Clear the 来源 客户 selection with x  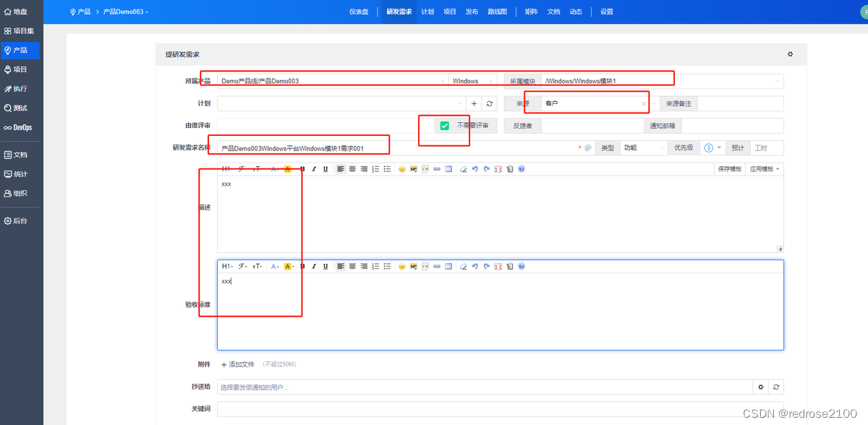pyautogui.click(x=644, y=104)
